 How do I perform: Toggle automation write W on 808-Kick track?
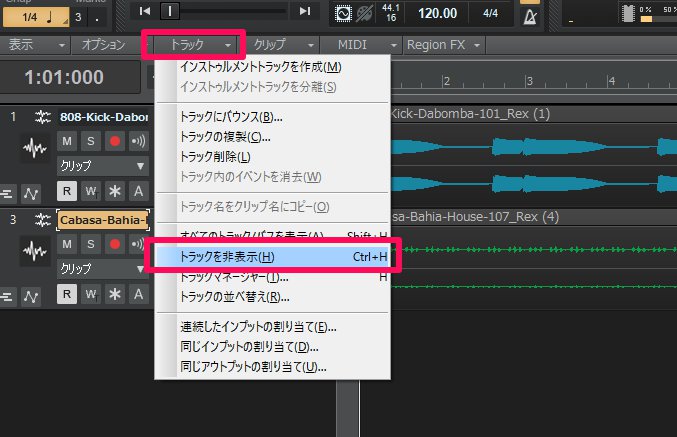click(x=91, y=191)
